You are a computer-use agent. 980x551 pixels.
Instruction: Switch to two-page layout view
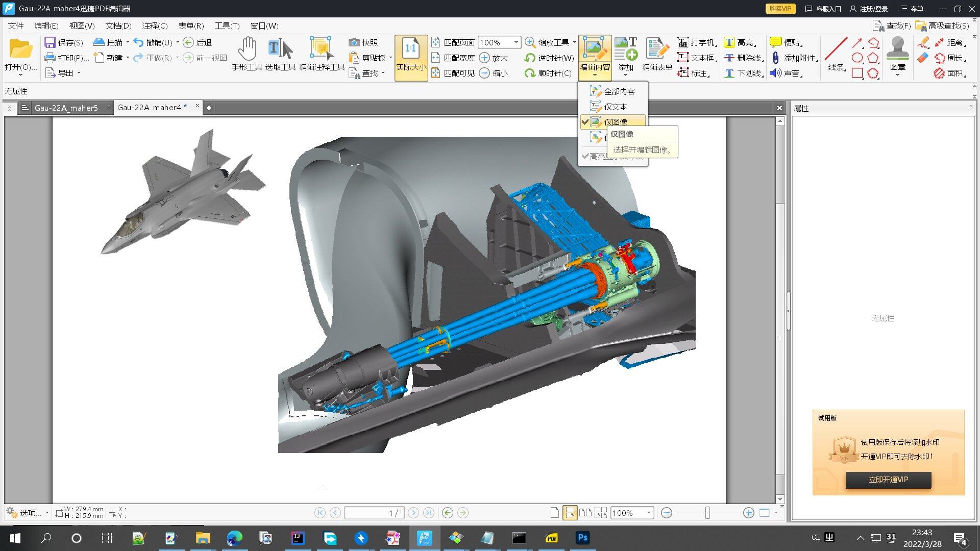click(585, 513)
